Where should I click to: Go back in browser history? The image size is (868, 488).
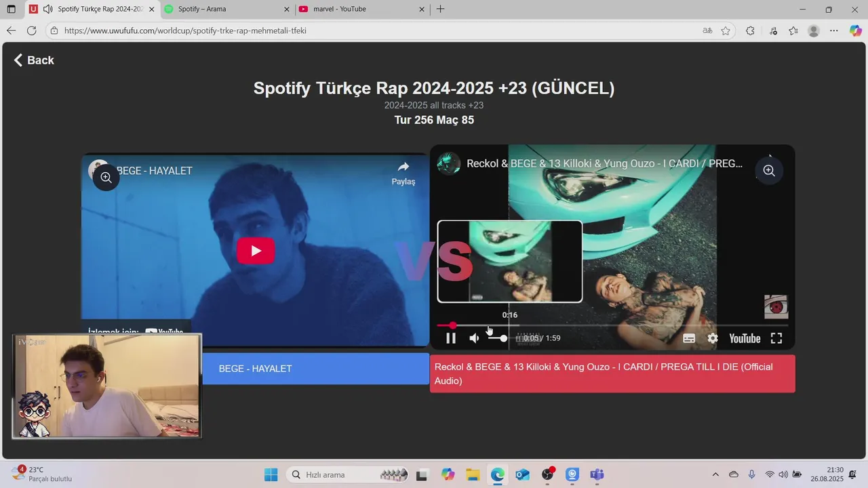(11, 30)
